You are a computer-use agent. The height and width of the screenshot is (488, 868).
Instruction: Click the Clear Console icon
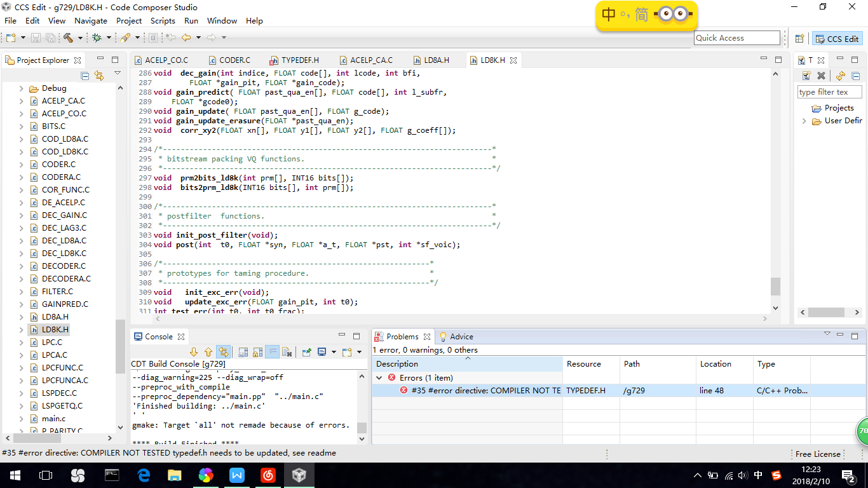[x=287, y=352]
